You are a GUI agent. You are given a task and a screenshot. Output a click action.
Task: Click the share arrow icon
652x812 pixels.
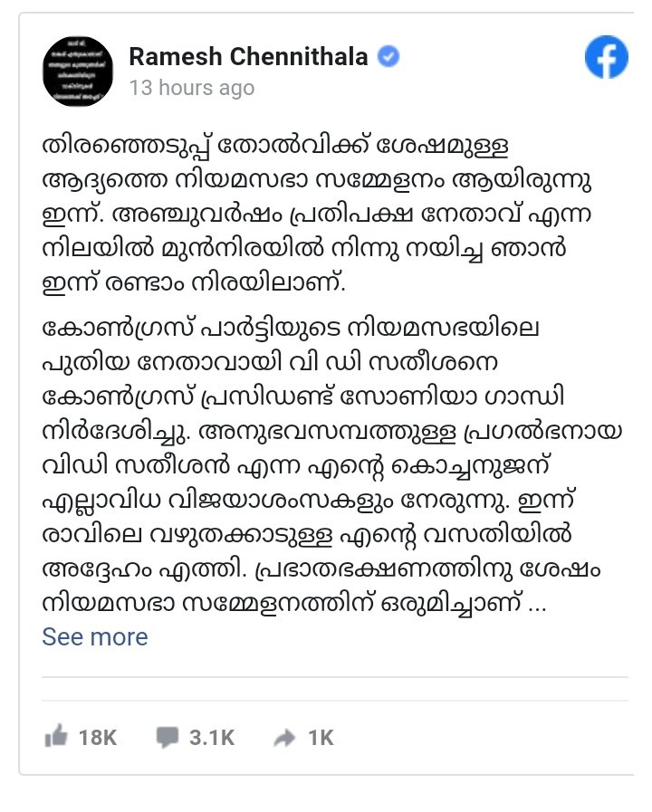pyautogui.click(x=284, y=739)
